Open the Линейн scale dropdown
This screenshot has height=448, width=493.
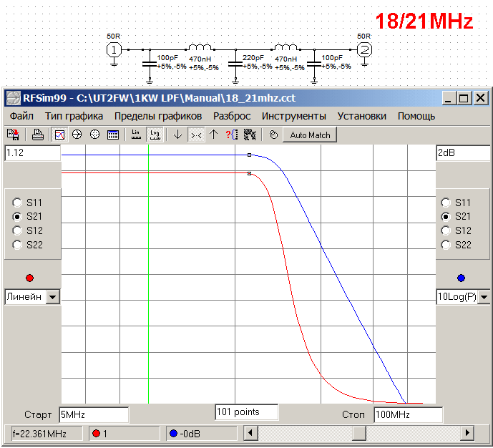point(53,298)
